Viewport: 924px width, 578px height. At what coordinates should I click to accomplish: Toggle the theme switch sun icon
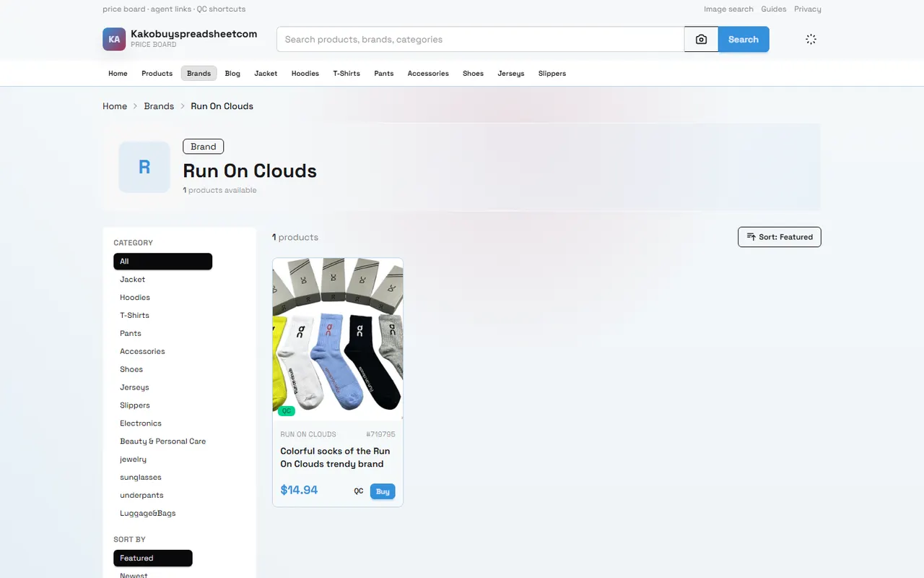coord(811,39)
